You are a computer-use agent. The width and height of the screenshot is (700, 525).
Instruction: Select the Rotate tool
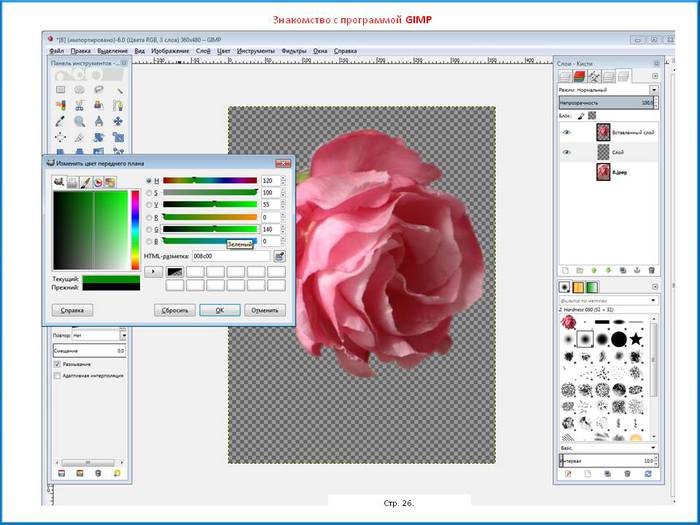pos(99,137)
